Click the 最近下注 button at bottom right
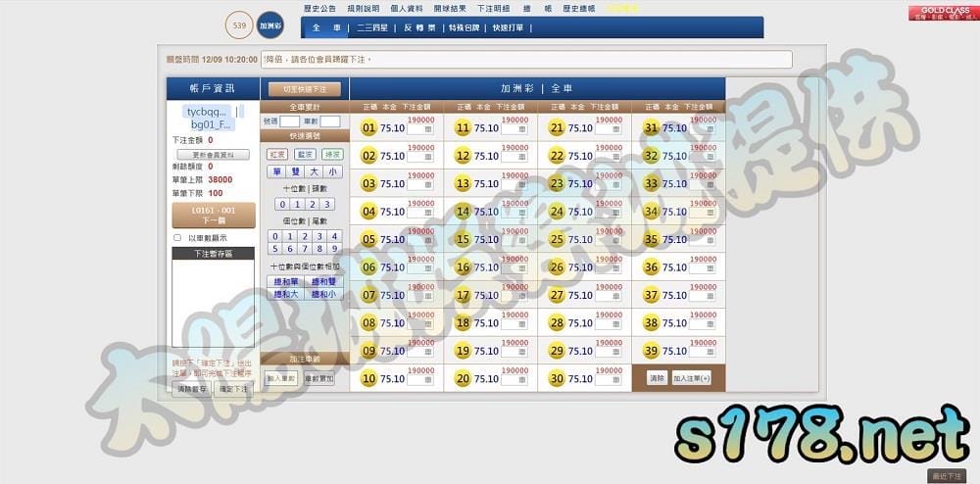 point(947,476)
